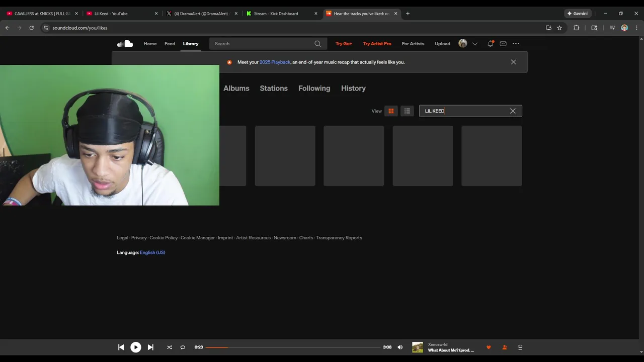Toggle repeat in the player
Image resolution: width=644 pixels, height=362 pixels.
point(183,347)
